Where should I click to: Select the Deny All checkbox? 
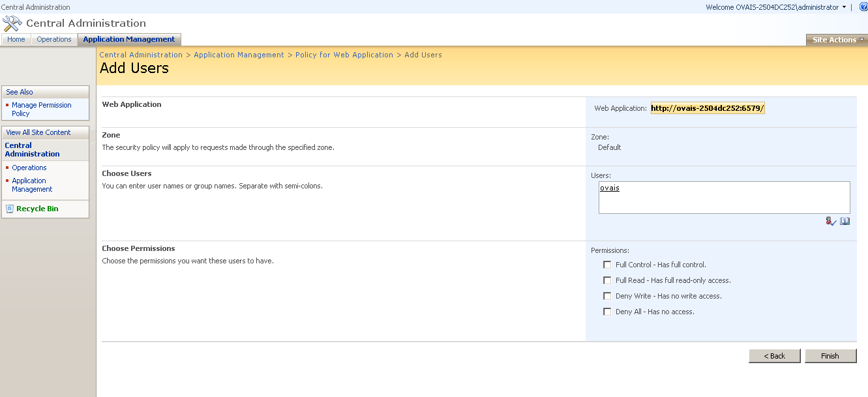pos(607,312)
